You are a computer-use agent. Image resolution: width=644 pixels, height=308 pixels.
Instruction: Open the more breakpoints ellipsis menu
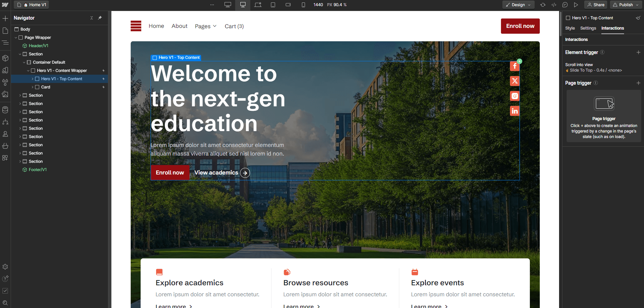point(212,5)
